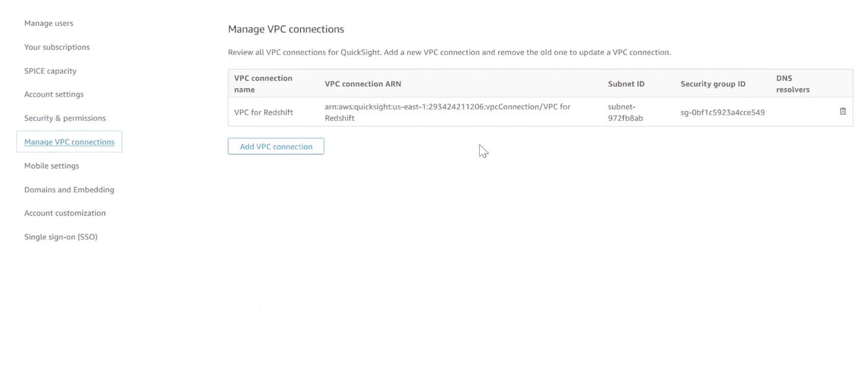Go to Your subscriptions
The width and height of the screenshot is (868, 376).
click(57, 47)
